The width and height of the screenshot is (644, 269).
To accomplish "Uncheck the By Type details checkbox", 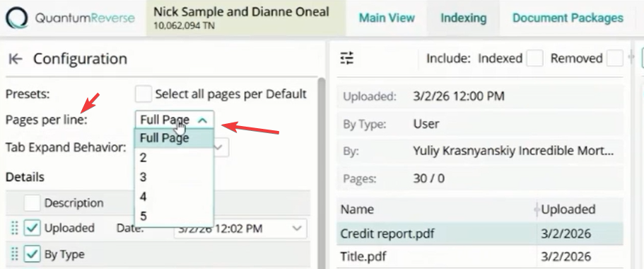I will [32, 255].
